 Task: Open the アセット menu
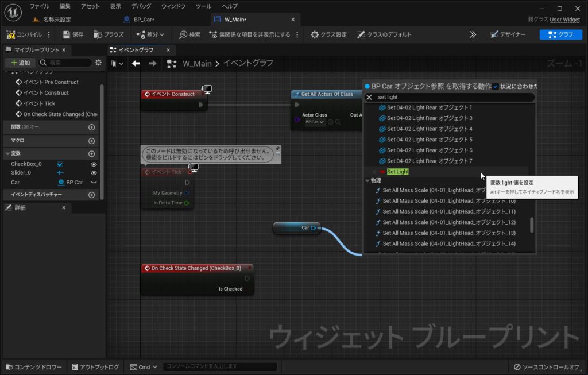[x=90, y=6]
